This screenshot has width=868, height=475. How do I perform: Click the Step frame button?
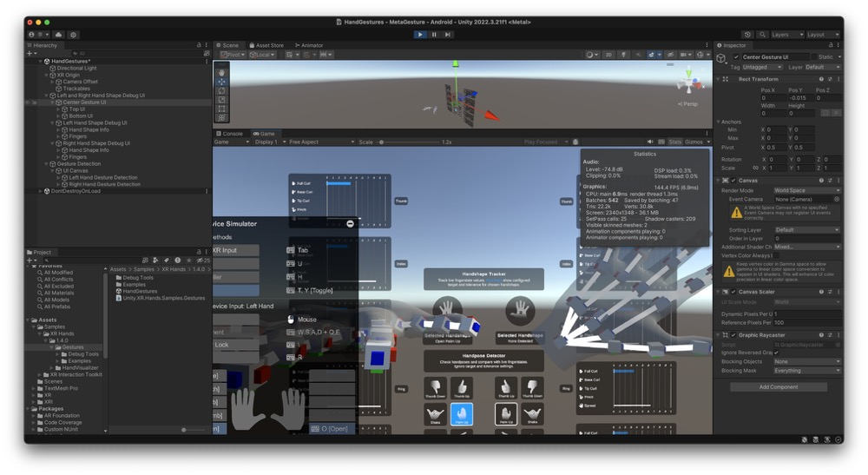coord(448,35)
